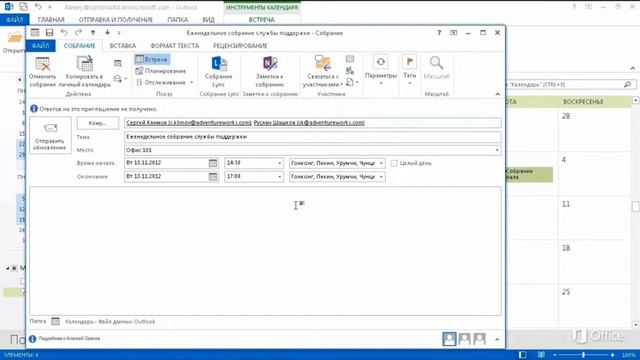
Task: Open Параметры options dropdown
Action: [380, 71]
